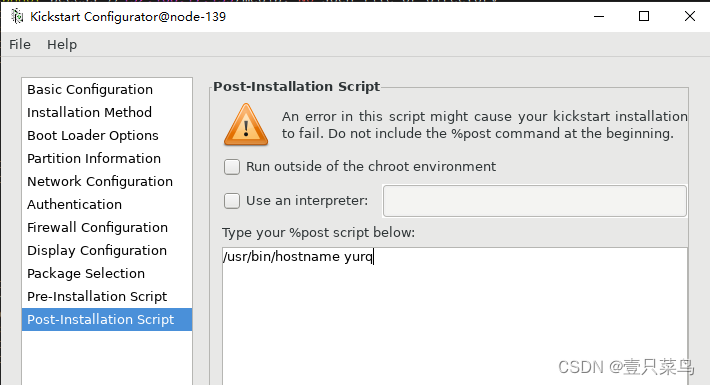Select Post-Installation Script in the sidebar
This screenshot has width=710, height=385.
pyautogui.click(x=107, y=319)
